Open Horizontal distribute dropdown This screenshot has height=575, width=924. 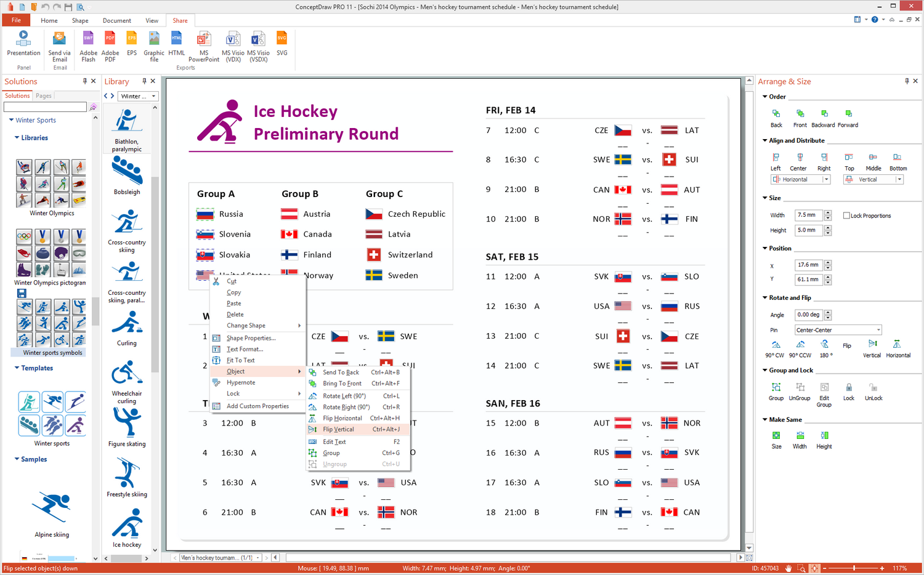coord(826,180)
